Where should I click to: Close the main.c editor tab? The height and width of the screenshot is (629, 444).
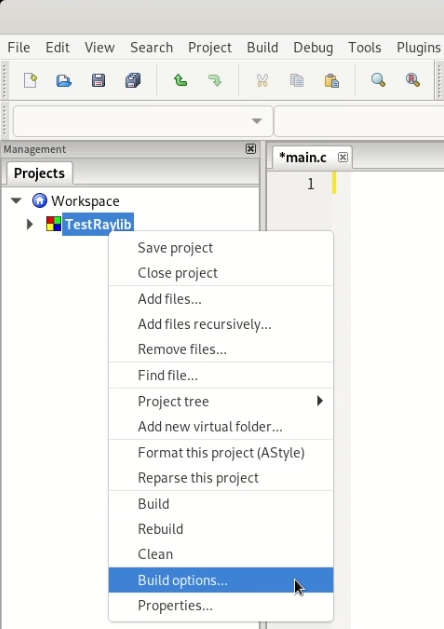[x=343, y=157]
